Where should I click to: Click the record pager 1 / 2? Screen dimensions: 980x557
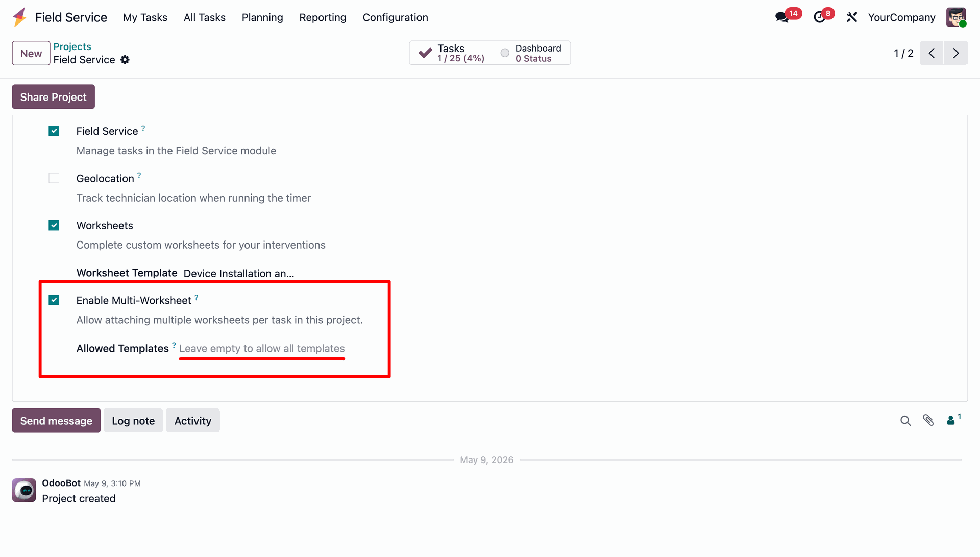903,53
